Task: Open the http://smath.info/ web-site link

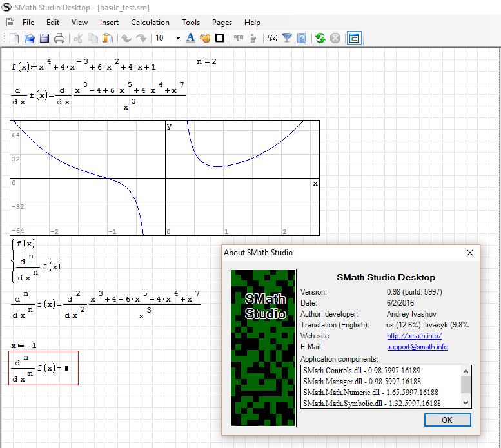Action: click(x=414, y=336)
